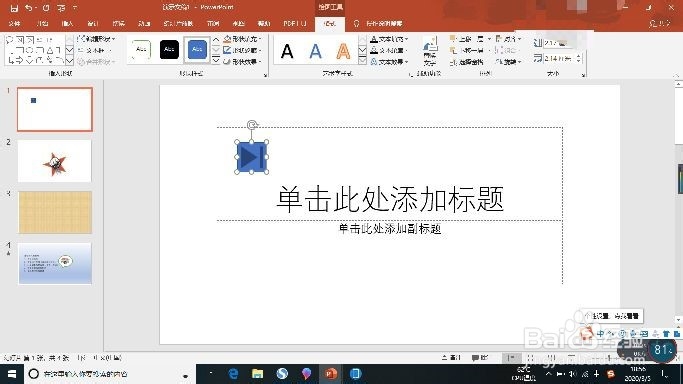Open the Text Effects (文本效果) dropdown
683x384 pixels.
coord(389,62)
